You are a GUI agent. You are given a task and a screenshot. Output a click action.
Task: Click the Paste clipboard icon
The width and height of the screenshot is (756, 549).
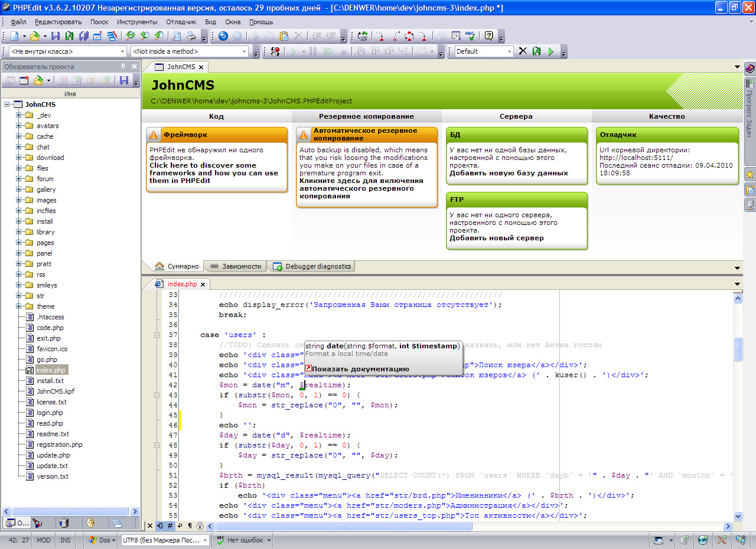point(284,36)
